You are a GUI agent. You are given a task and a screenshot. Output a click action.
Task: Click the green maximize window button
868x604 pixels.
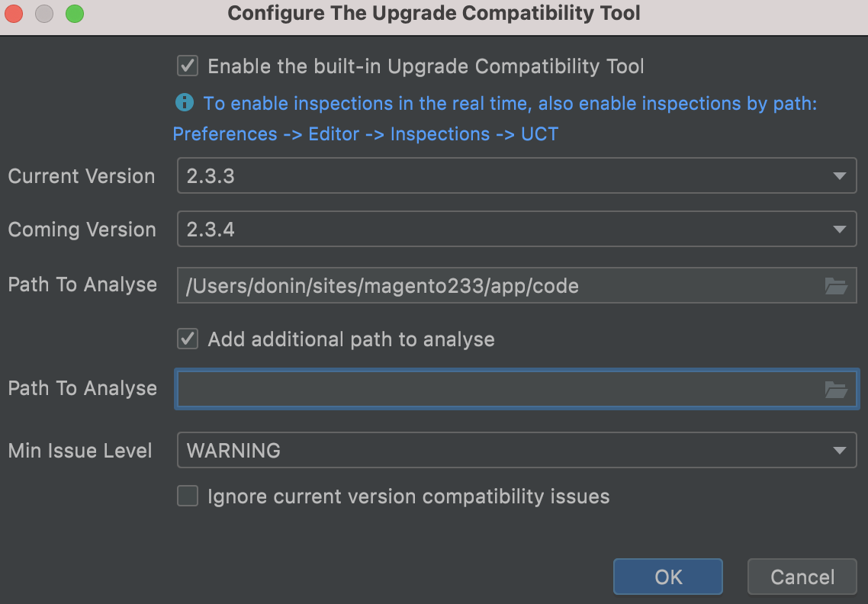(x=74, y=13)
